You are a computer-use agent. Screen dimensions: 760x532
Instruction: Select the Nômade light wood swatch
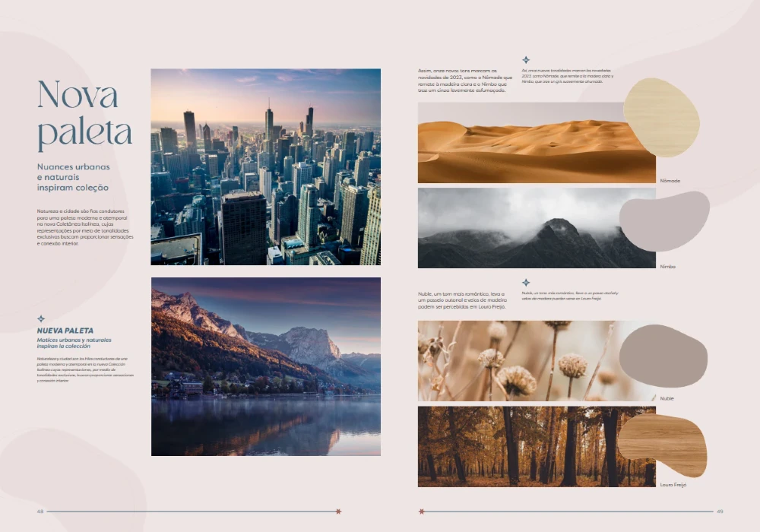(660, 117)
